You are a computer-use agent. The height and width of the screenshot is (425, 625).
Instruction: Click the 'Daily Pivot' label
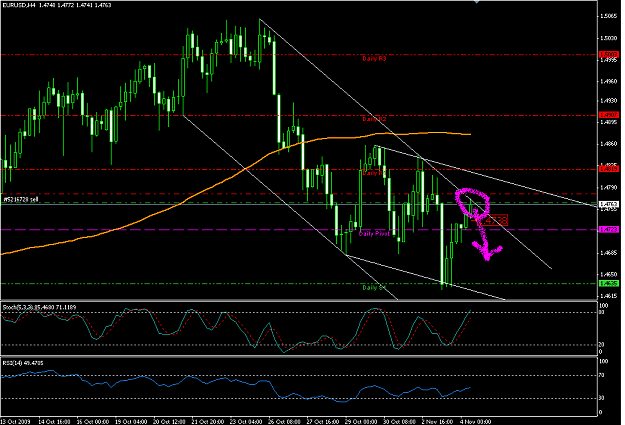(374, 234)
